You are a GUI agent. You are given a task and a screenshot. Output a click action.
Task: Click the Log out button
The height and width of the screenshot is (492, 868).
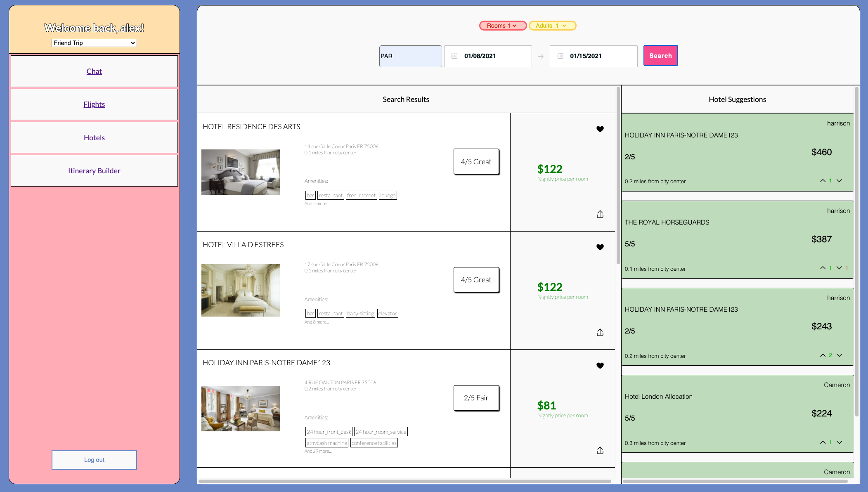pyautogui.click(x=94, y=460)
